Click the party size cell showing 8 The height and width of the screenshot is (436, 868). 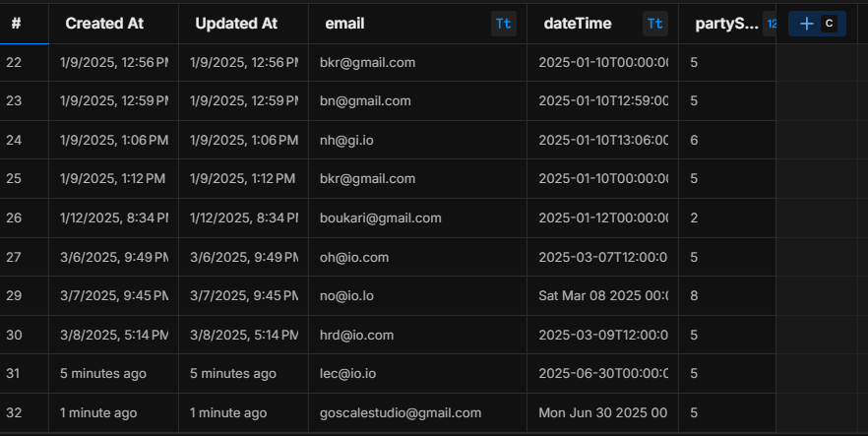727,295
